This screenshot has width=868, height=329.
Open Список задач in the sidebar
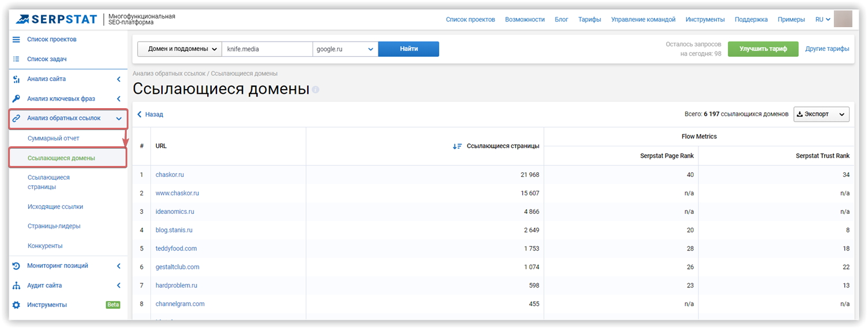[x=47, y=59]
